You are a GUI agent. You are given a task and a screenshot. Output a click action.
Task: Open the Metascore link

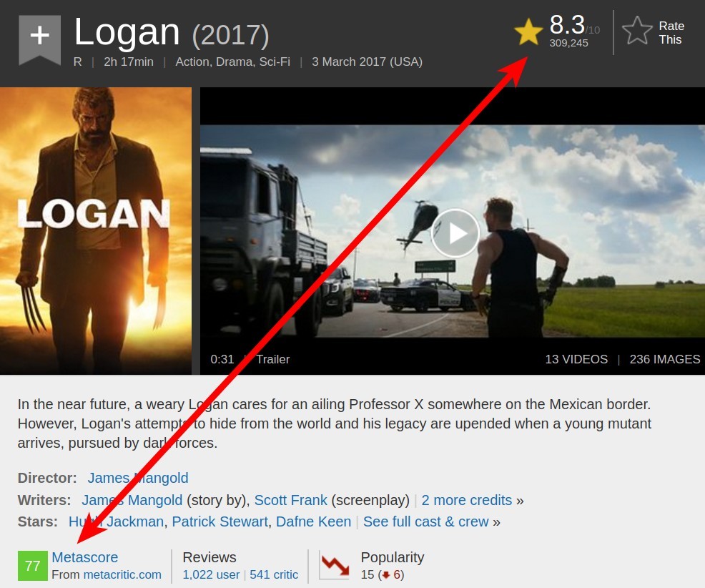coord(85,557)
